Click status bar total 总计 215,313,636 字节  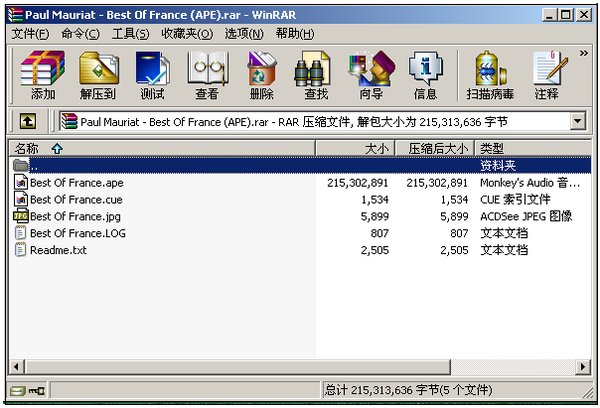(408, 390)
